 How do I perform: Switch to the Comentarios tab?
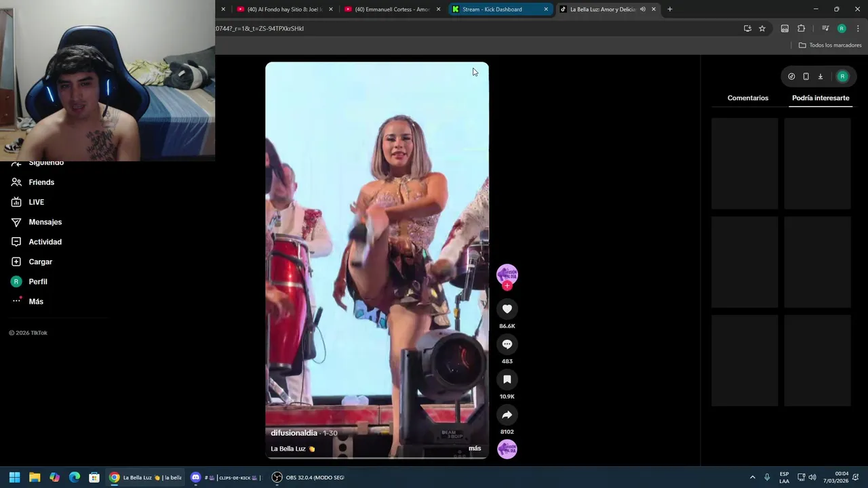click(748, 98)
